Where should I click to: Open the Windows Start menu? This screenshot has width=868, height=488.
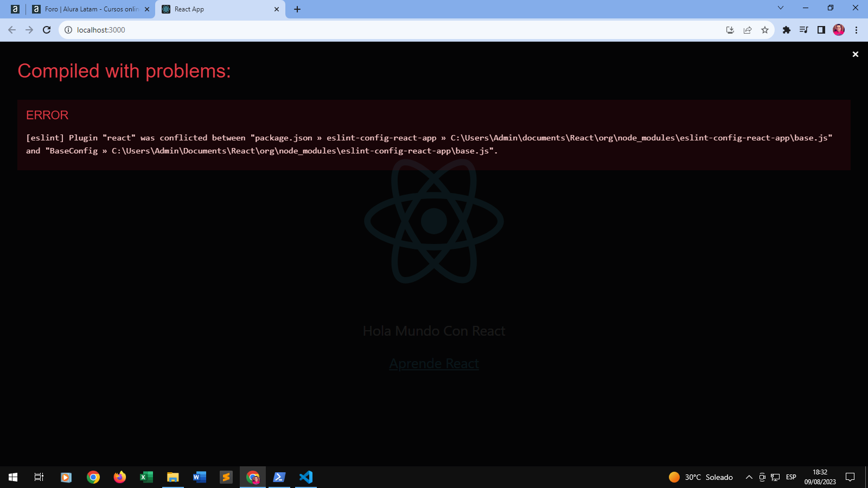click(13, 477)
